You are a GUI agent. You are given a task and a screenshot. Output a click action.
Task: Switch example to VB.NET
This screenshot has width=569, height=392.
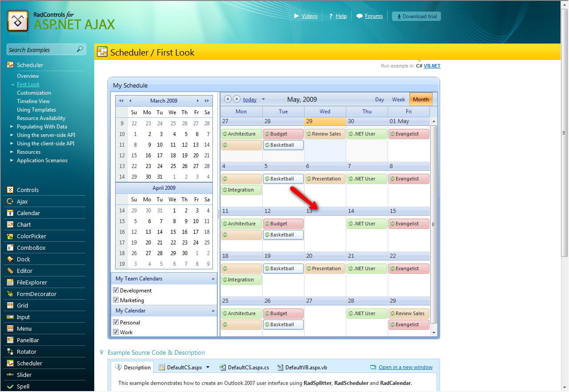point(432,66)
